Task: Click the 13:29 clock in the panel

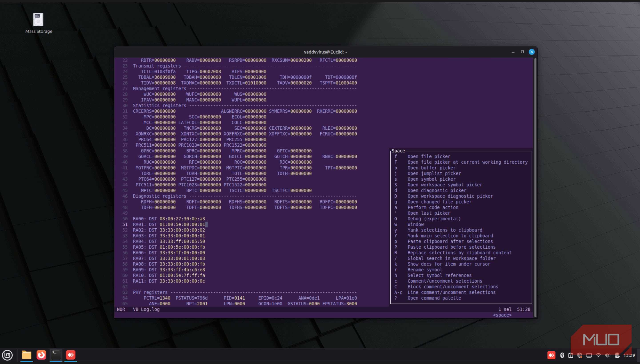Action: click(629, 355)
